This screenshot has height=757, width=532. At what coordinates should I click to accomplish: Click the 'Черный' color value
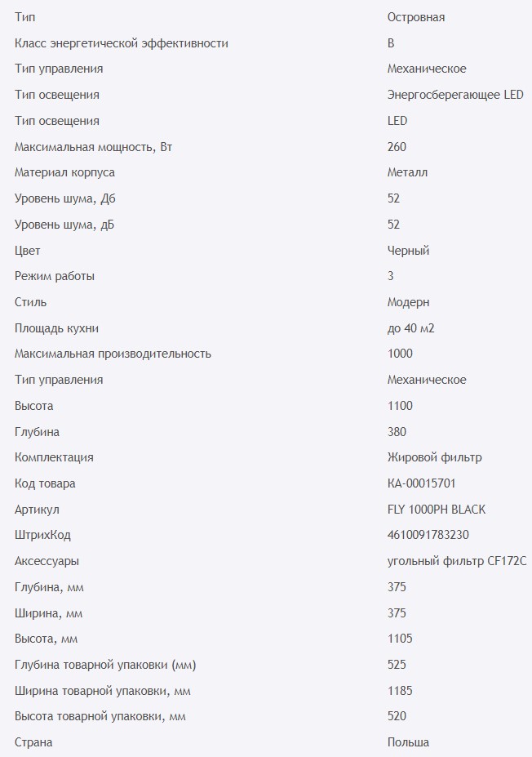click(408, 251)
